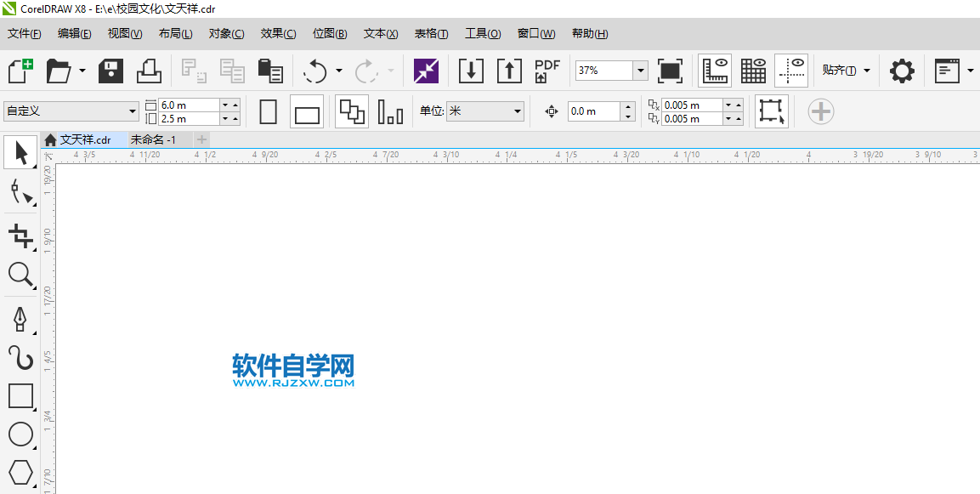Viewport: 980px width, 494px height.
Task: Choose the Ellipse tool
Action: point(20,434)
